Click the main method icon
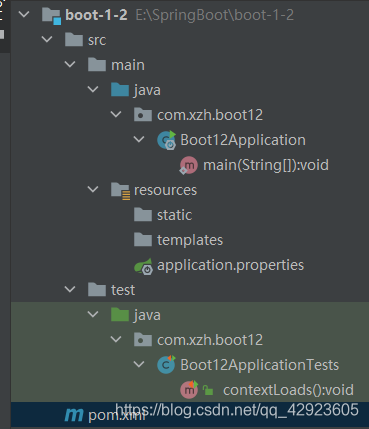 coord(189,165)
